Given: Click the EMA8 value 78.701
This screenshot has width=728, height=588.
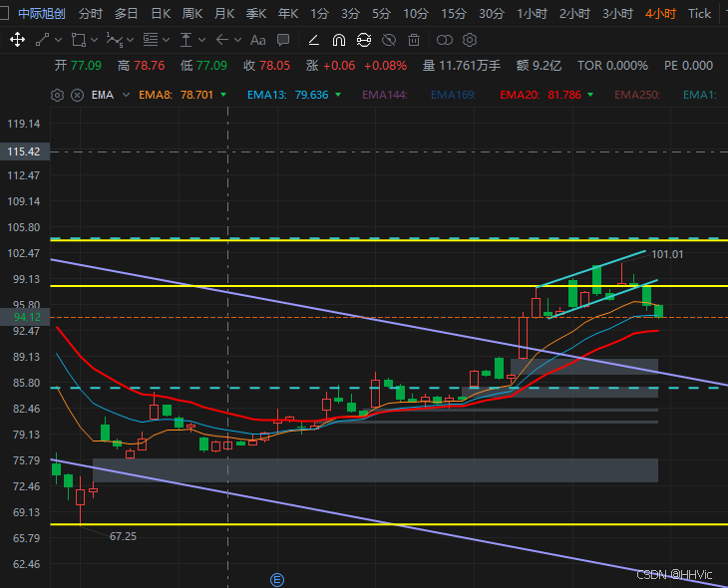Looking at the screenshot, I should click(196, 95).
